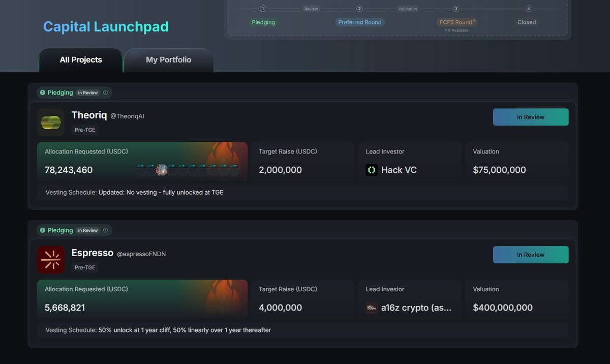Viewport: 610px width, 364px height.
Task: Click the Review pill between steps 1 and 2
Action: pyautogui.click(x=311, y=9)
